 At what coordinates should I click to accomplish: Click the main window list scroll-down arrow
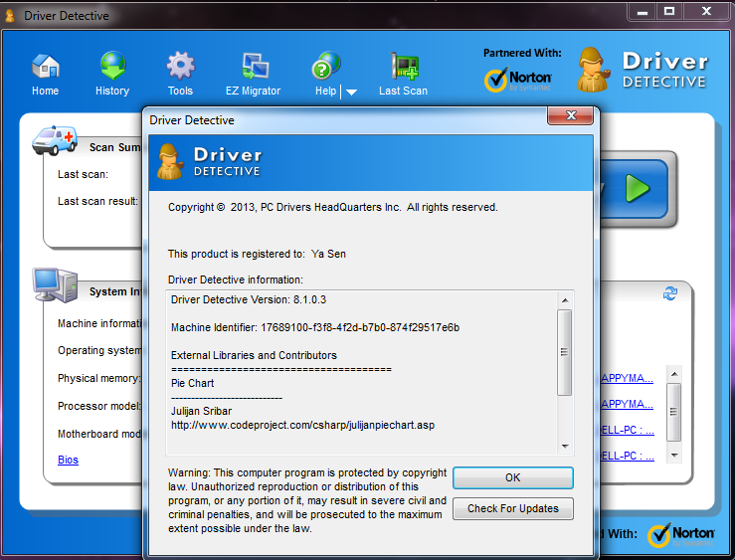(x=674, y=455)
